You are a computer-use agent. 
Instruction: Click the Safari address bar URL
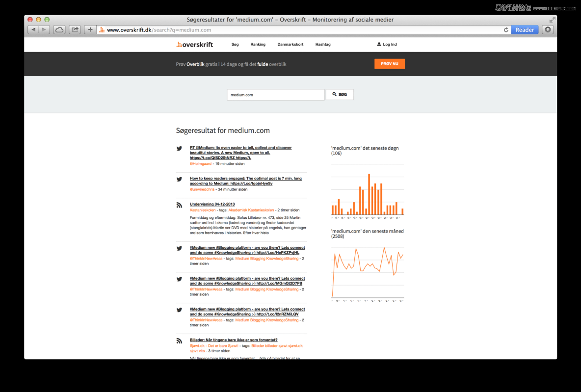point(159,30)
